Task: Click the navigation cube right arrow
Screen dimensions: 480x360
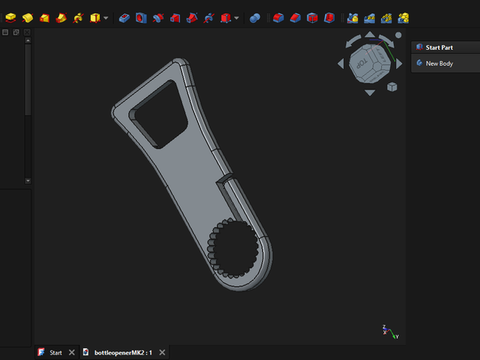Action: click(399, 64)
